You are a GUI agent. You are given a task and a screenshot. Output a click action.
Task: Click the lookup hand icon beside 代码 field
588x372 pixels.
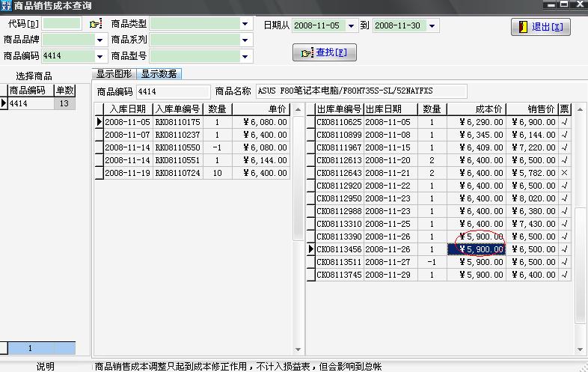coord(96,24)
